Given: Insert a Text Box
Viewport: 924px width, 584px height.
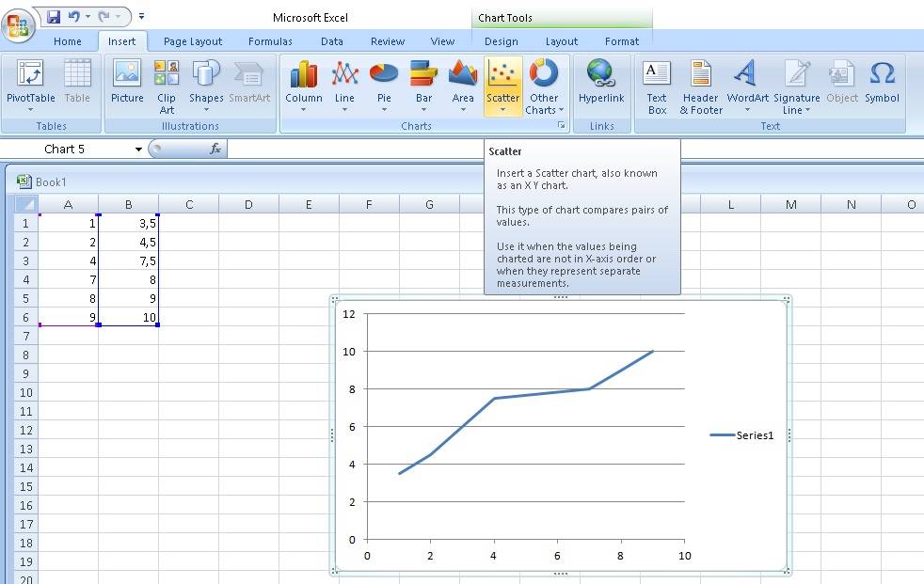Looking at the screenshot, I should [x=657, y=87].
